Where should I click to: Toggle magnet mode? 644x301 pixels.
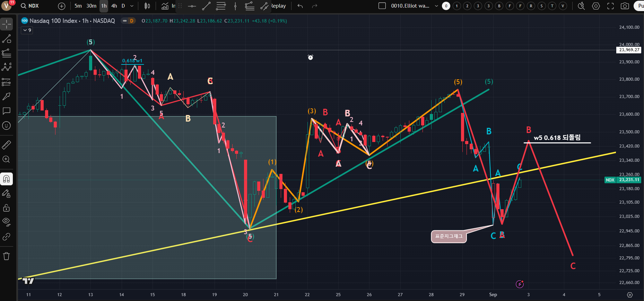7,179
